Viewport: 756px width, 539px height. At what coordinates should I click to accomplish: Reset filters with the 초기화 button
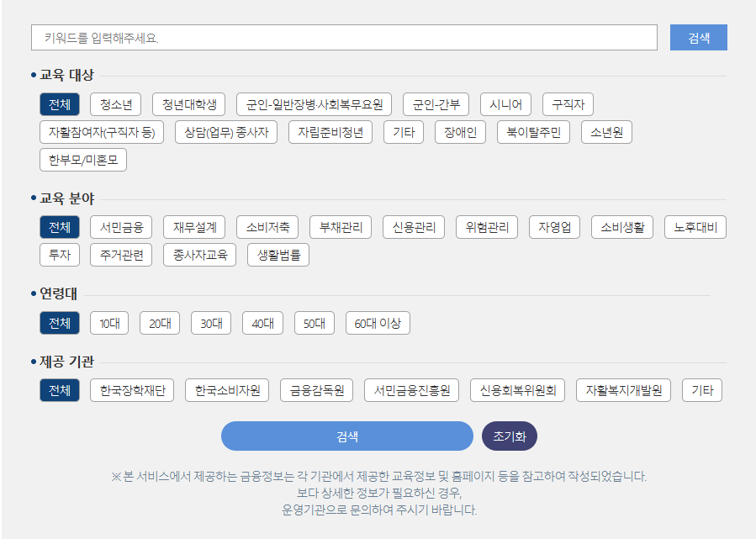click(508, 436)
